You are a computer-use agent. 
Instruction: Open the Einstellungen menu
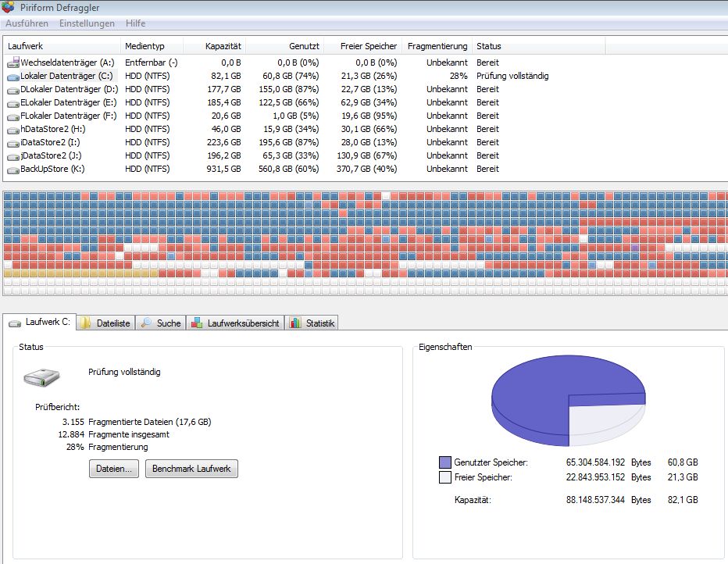(87, 23)
